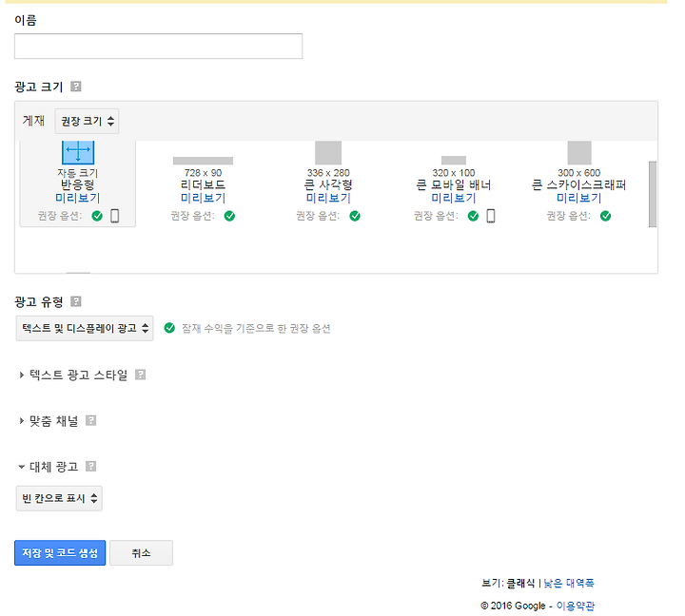Open help icon next to 광고 유형
The image size is (685, 616).
[76, 301]
